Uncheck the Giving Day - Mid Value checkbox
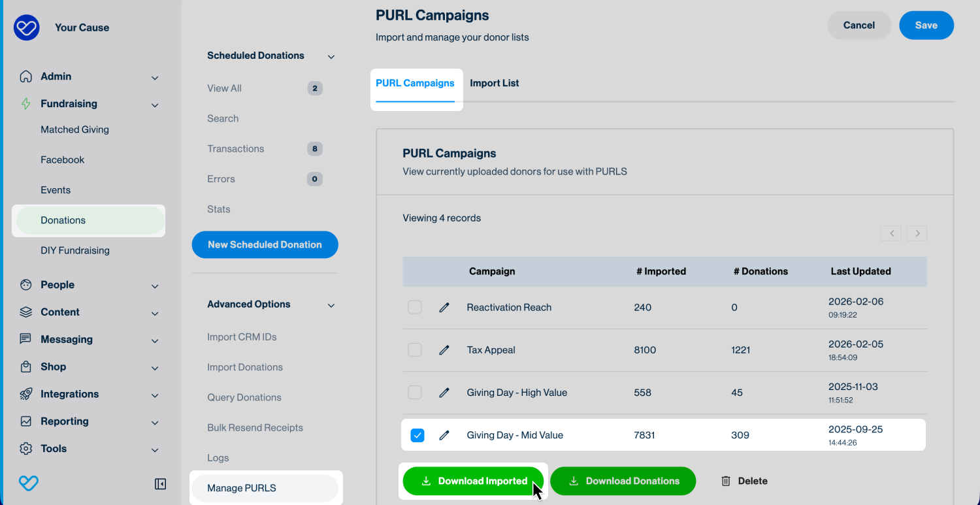The height and width of the screenshot is (505, 980). 417,435
